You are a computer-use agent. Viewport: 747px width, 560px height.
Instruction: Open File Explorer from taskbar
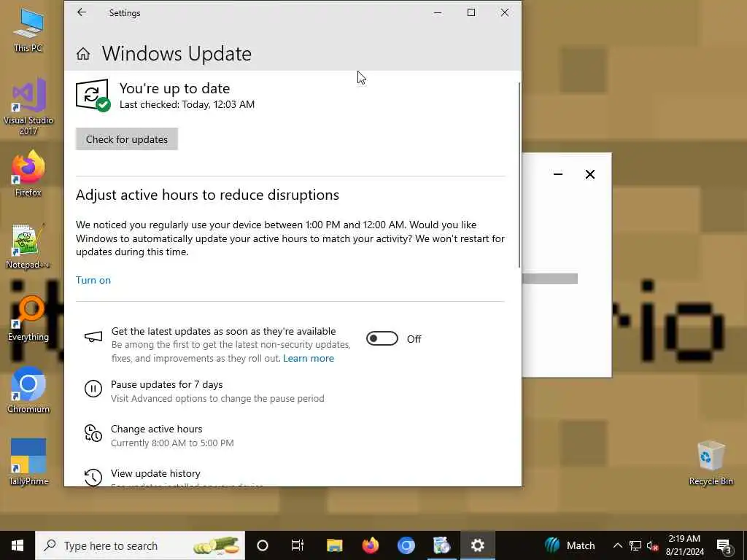[334, 545]
